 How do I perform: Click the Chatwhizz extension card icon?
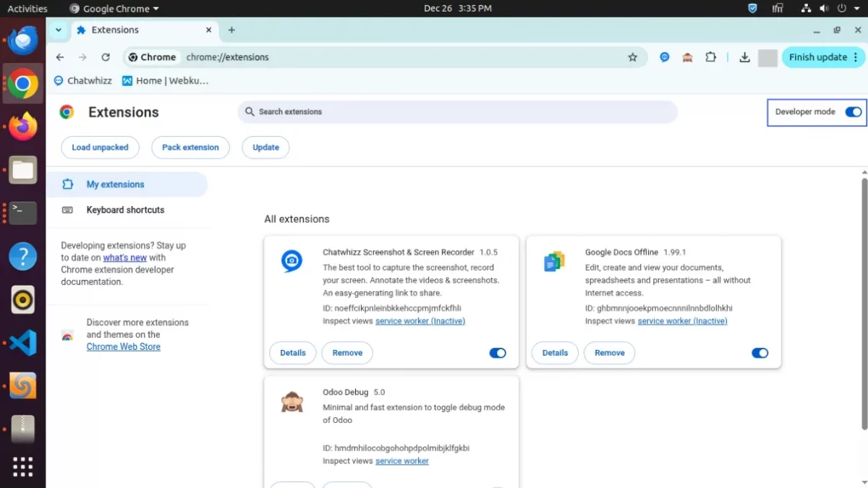coord(292,261)
